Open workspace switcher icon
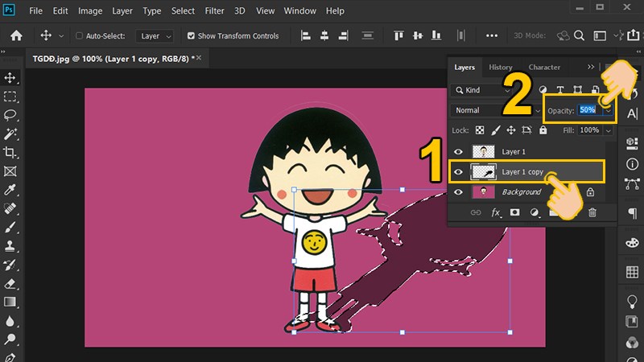644x362 pixels. coord(600,35)
